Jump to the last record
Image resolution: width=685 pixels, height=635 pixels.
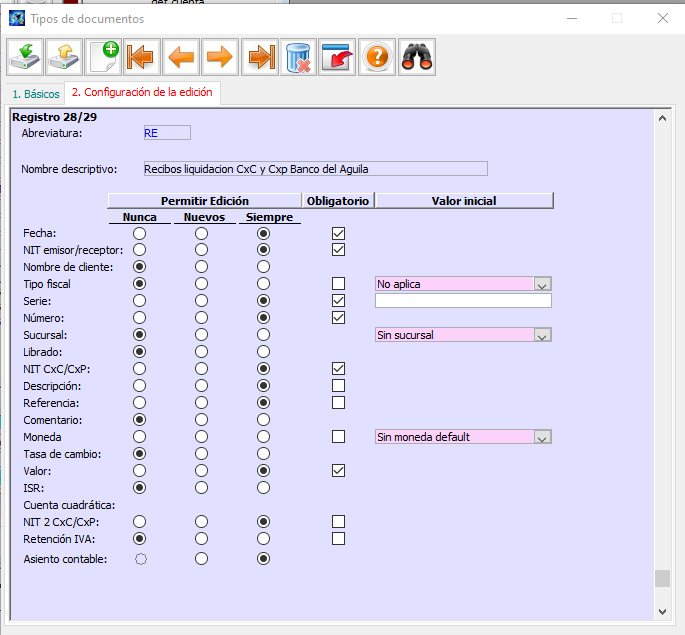[260, 57]
